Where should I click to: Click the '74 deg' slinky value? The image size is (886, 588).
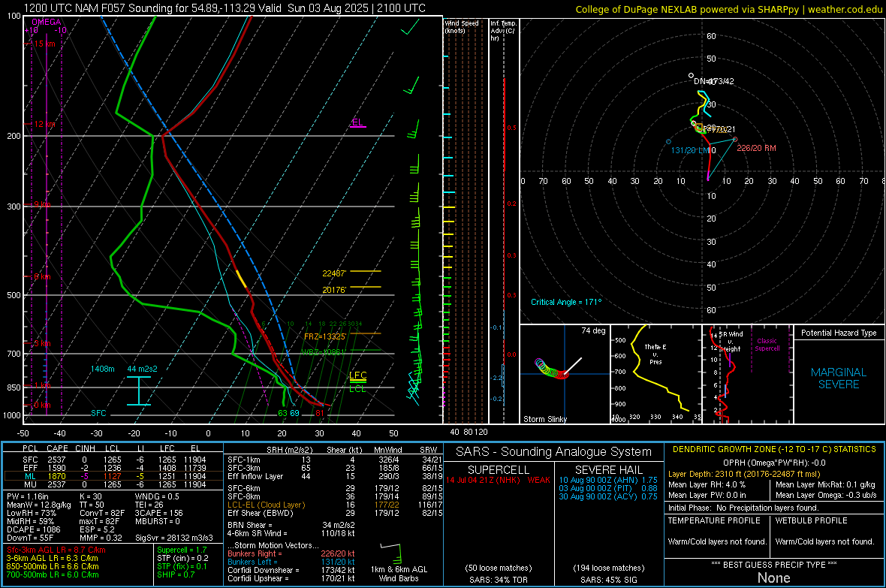point(593,330)
